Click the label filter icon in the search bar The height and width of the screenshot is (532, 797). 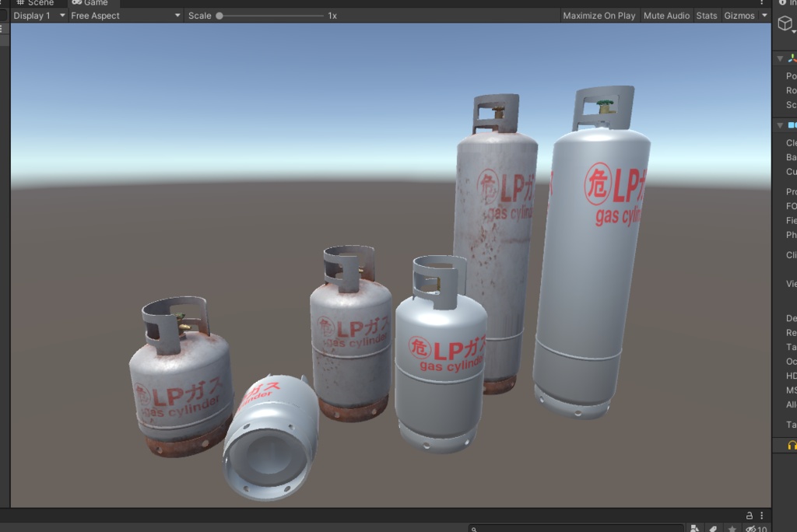(x=714, y=527)
